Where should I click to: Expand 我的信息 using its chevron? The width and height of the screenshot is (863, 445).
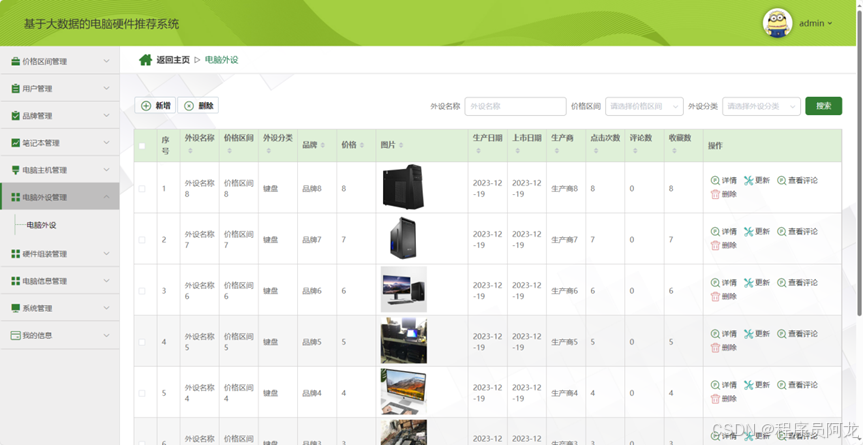tap(106, 335)
